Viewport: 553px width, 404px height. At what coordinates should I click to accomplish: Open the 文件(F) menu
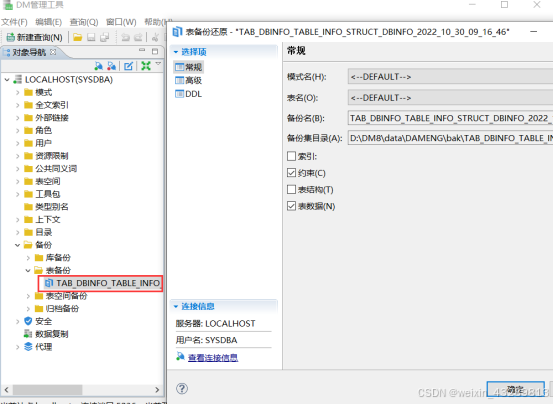coord(14,22)
